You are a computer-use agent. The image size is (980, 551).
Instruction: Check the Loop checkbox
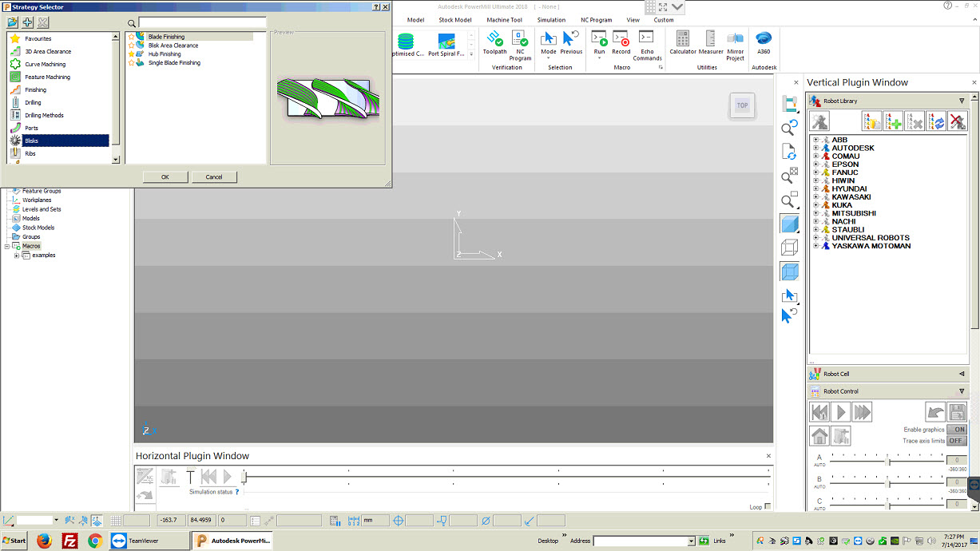click(768, 507)
